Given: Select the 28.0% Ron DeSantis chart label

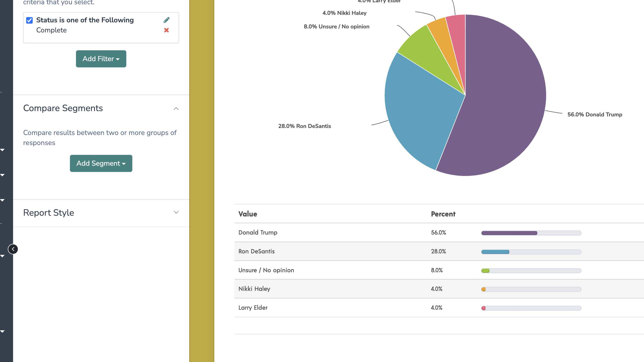Looking at the screenshot, I should point(305,126).
